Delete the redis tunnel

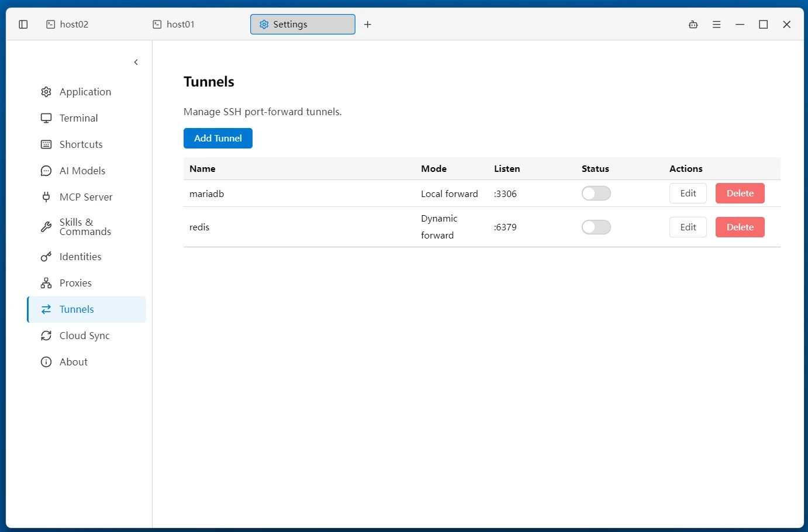[x=740, y=227]
